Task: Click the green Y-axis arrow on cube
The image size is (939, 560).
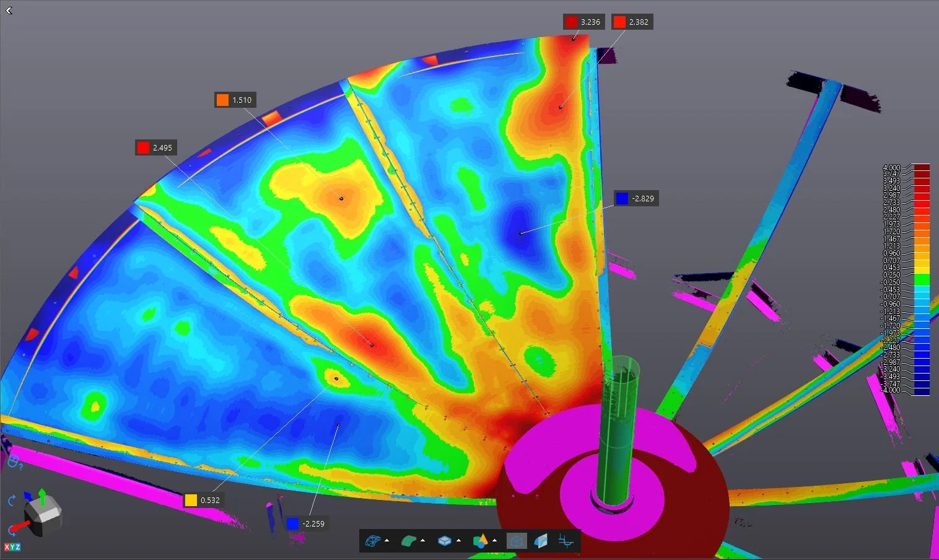Action: pos(42,496)
